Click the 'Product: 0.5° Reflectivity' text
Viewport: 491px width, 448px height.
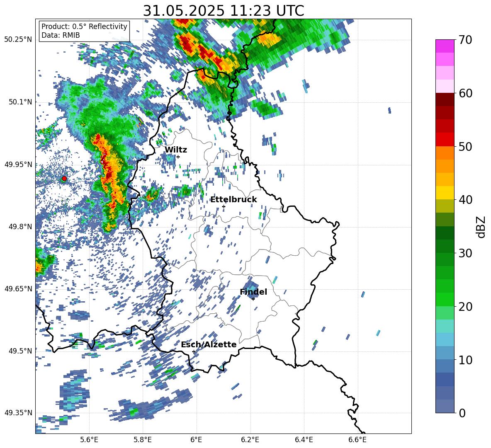click(x=84, y=26)
